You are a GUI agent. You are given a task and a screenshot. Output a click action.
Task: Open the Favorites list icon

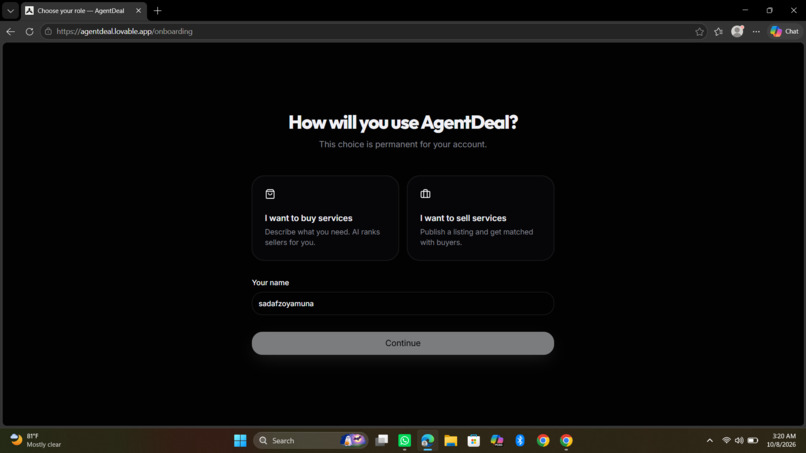coord(718,31)
